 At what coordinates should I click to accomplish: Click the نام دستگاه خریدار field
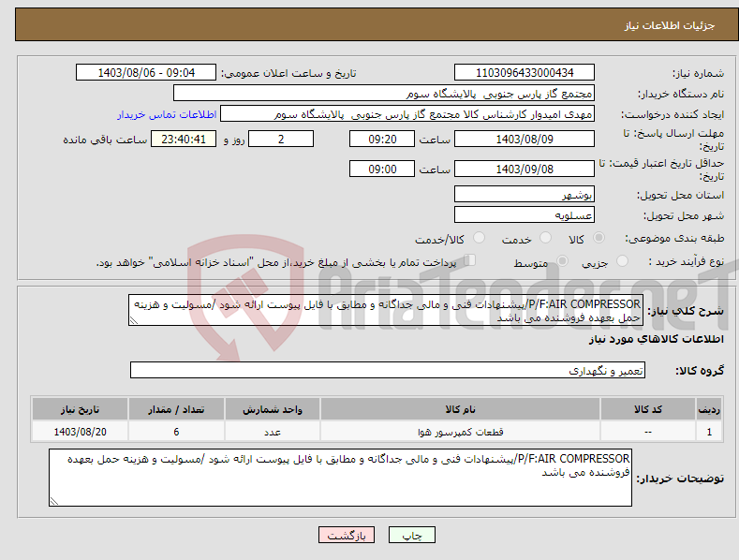tap(384, 94)
